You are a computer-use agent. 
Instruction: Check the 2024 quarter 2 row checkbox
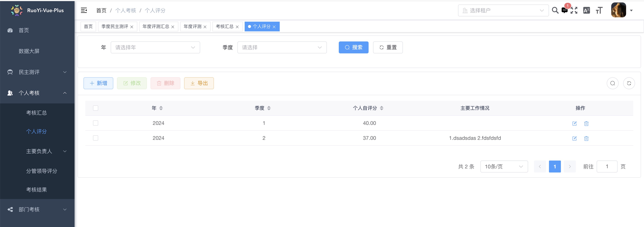pyautogui.click(x=95, y=138)
